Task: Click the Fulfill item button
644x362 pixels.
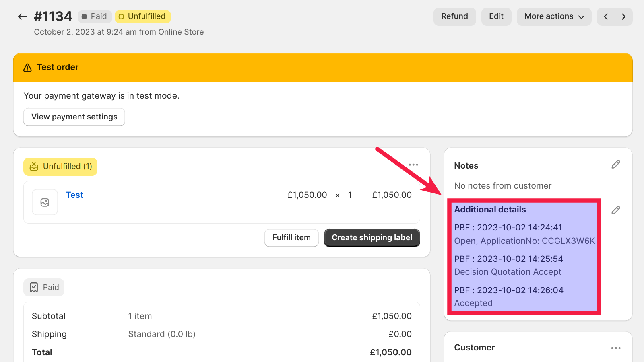Action: coord(291,238)
